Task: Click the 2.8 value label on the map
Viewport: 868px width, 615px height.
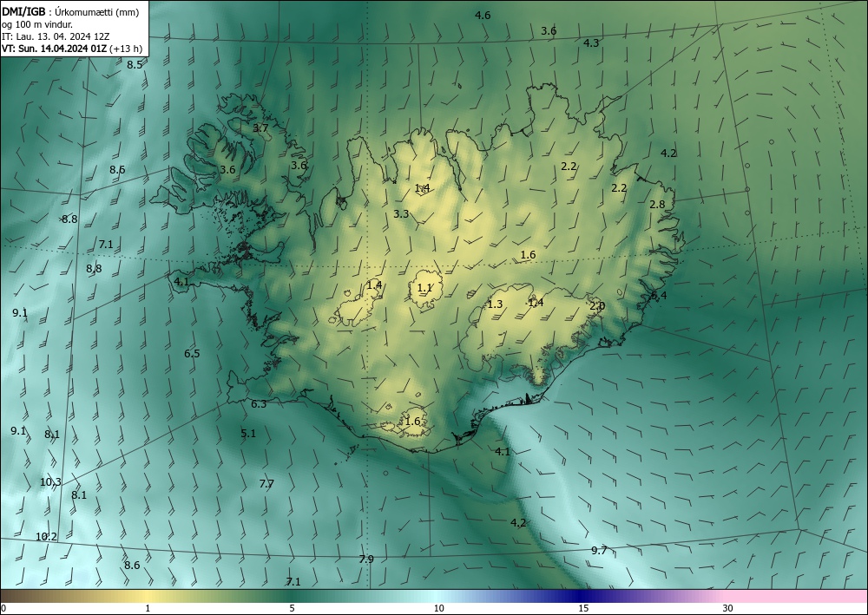Action: 657,205
